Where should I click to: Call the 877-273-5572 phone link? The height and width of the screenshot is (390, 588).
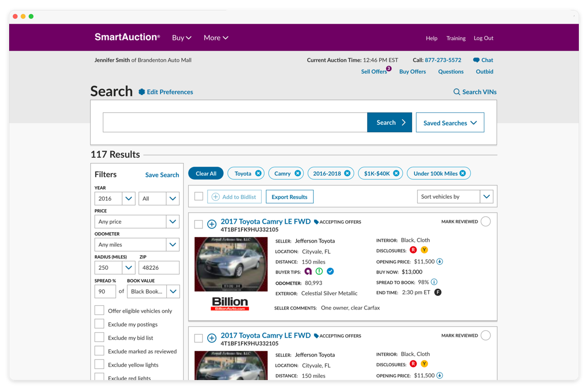point(443,60)
